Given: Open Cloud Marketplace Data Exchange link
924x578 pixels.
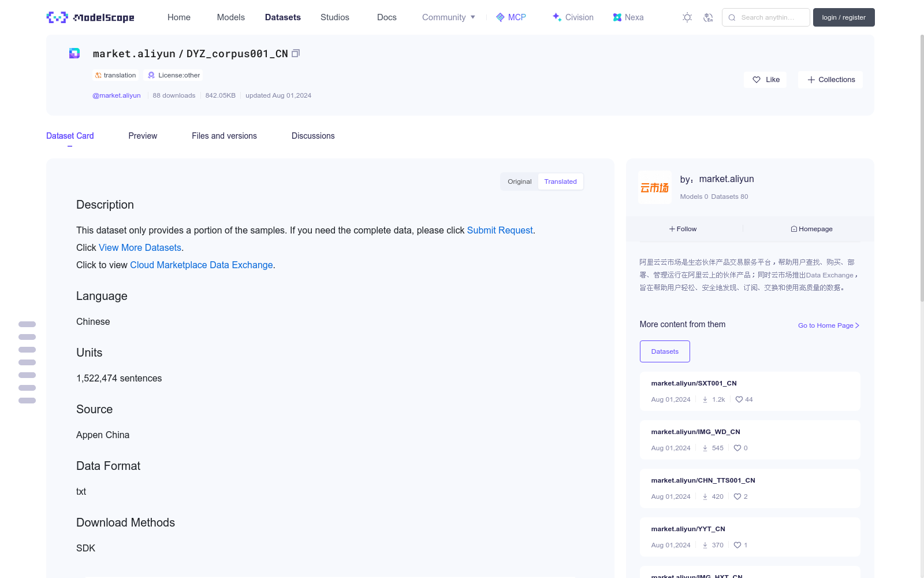Looking at the screenshot, I should (202, 265).
